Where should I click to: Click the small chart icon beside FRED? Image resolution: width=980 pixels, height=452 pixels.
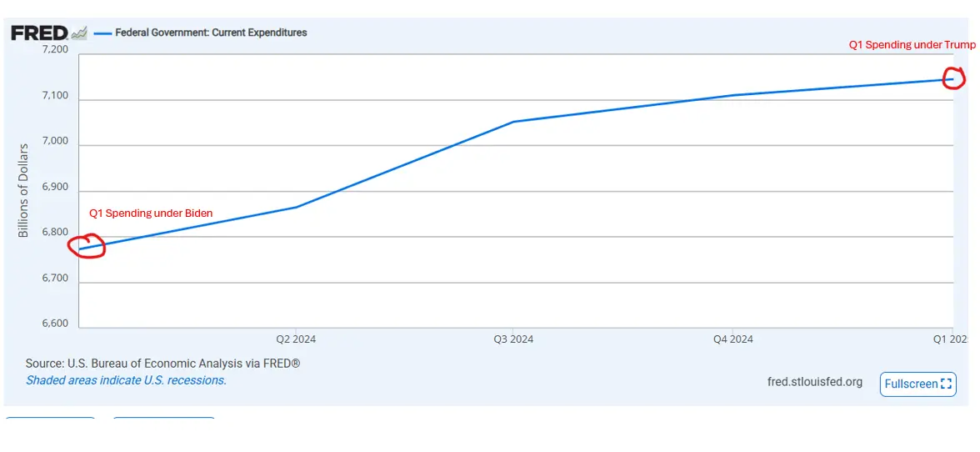click(79, 33)
